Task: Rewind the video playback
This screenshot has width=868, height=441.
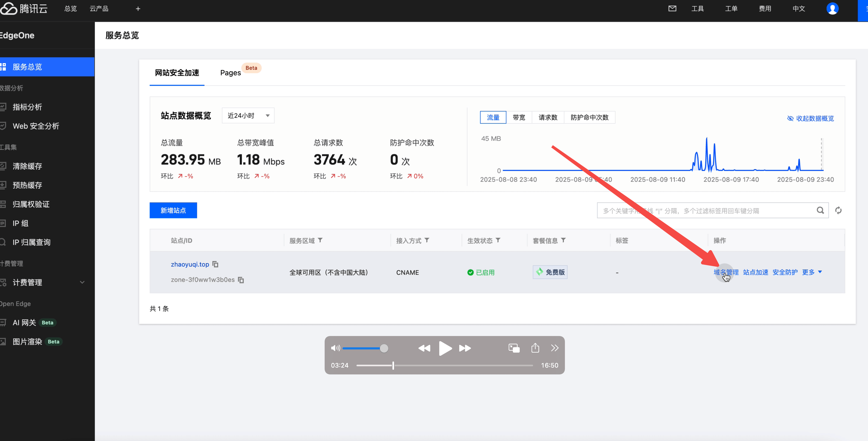Action: [424, 348]
